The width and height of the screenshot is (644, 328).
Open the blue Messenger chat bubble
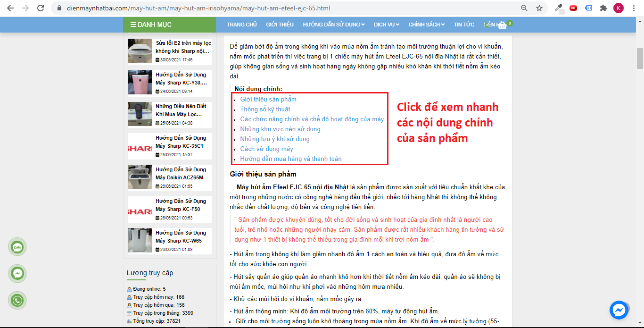(x=619, y=310)
